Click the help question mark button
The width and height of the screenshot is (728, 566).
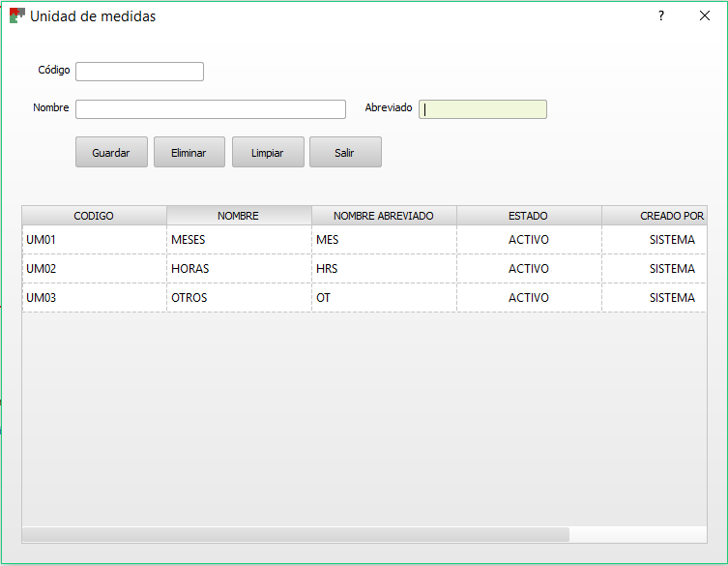(661, 16)
